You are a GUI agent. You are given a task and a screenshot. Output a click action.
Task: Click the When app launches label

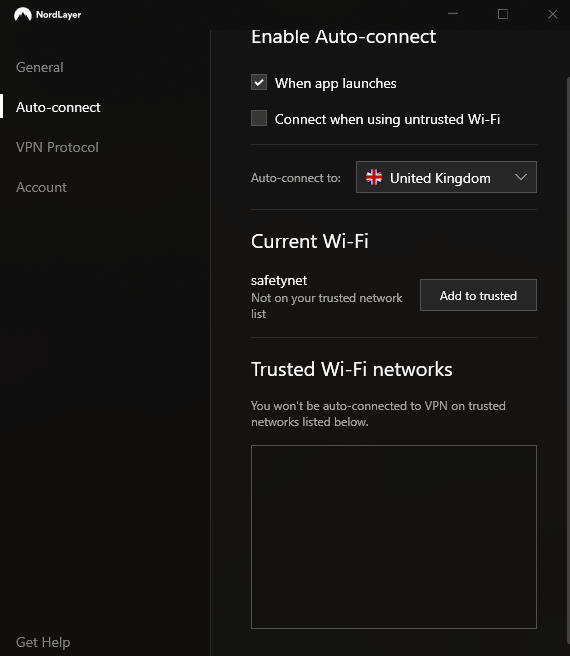click(x=336, y=83)
